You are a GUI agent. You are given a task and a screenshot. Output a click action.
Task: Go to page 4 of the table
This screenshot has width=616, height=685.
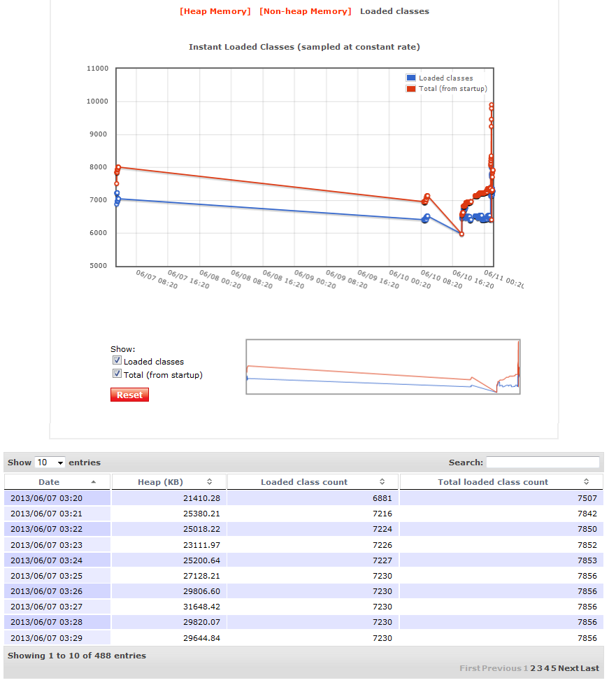tap(547, 668)
